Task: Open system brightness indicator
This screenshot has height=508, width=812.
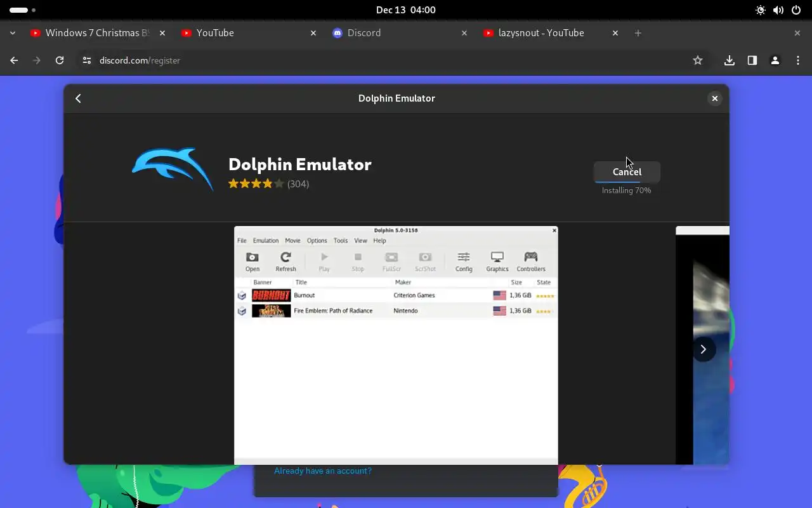Action: pyautogui.click(x=761, y=10)
